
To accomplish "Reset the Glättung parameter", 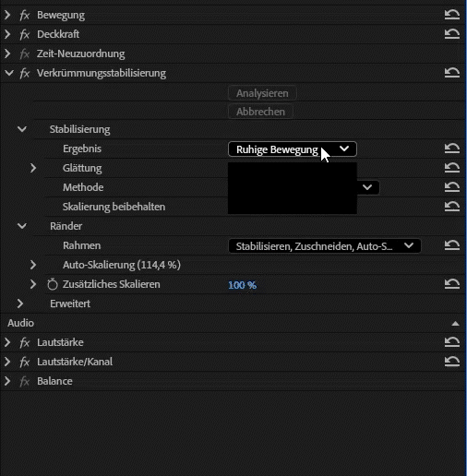I will (452, 168).
